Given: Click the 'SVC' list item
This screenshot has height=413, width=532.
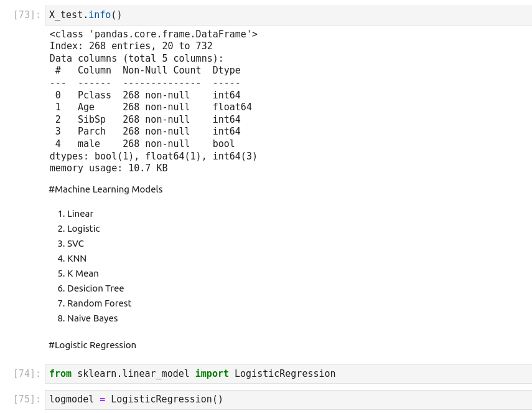Looking at the screenshot, I should click(75, 244).
